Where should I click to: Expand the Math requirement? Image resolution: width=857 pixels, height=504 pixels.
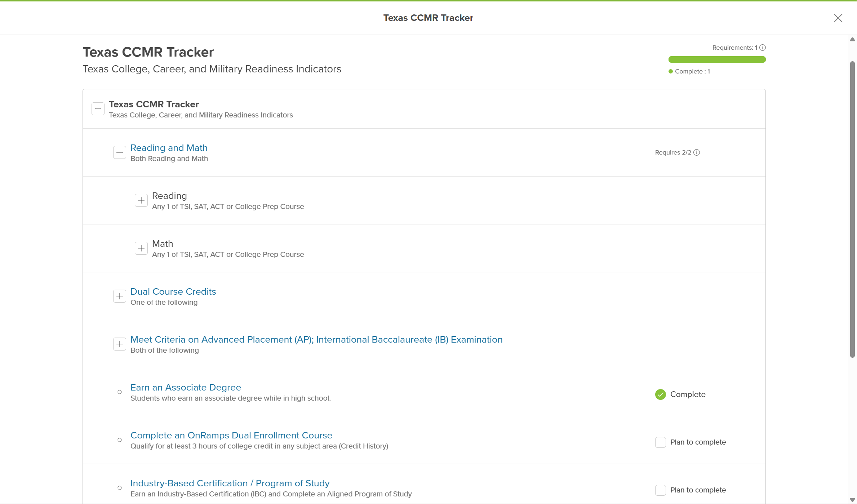(x=141, y=248)
